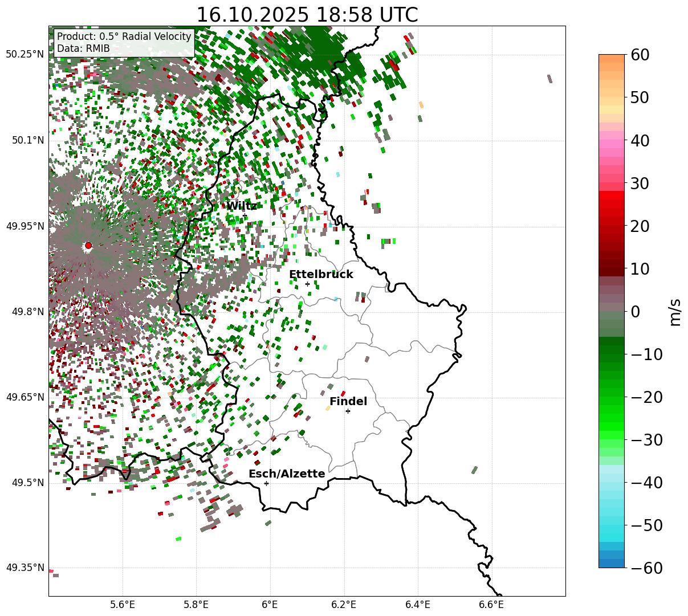This screenshot has width=688, height=616.
Task: Click the colorbar label −10
Action: point(646,354)
